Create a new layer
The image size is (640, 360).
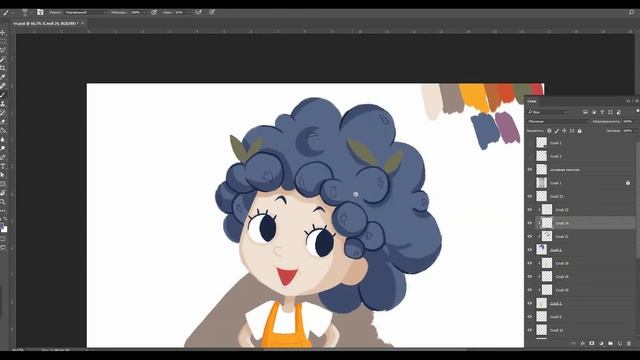(x=620, y=344)
